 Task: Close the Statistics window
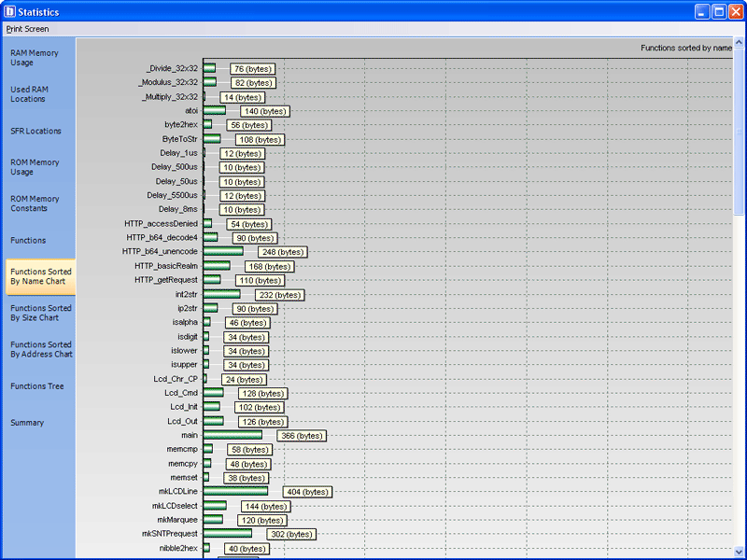(x=736, y=12)
